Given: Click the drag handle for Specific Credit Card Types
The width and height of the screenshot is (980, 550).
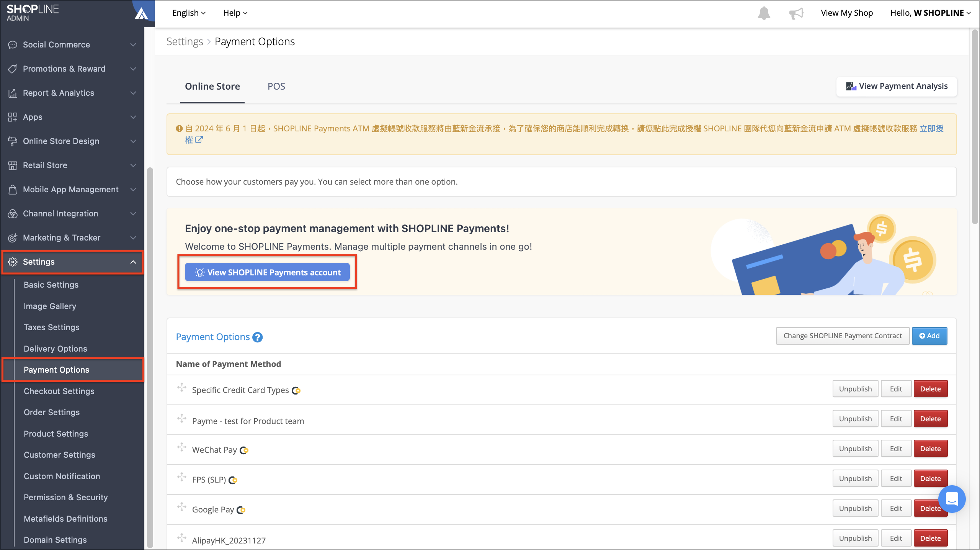Looking at the screenshot, I should pyautogui.click(x=182, y=388).
